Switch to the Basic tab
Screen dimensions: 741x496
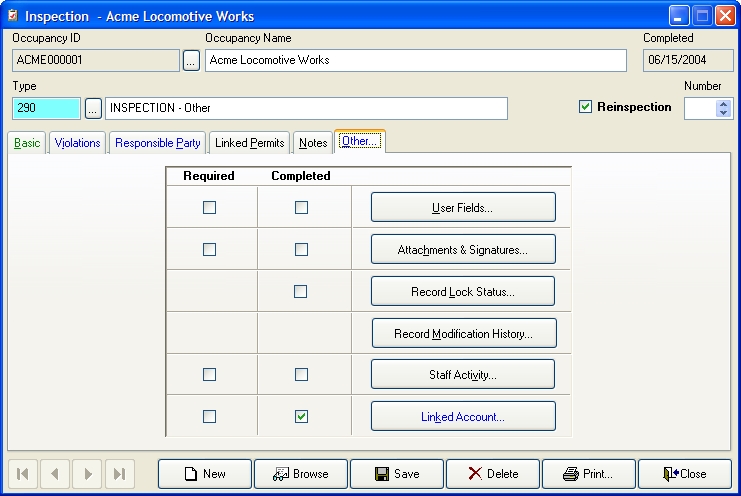pos(27,143)
